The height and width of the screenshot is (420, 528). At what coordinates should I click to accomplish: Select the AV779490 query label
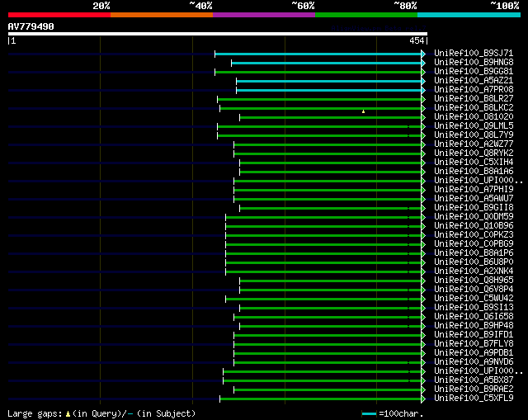click(31, 26)
